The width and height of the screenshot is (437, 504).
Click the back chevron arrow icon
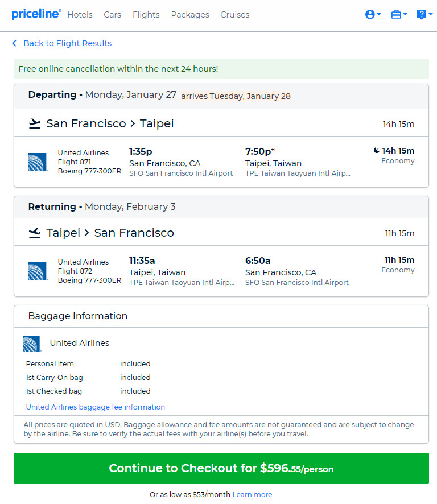coord(14,43)
